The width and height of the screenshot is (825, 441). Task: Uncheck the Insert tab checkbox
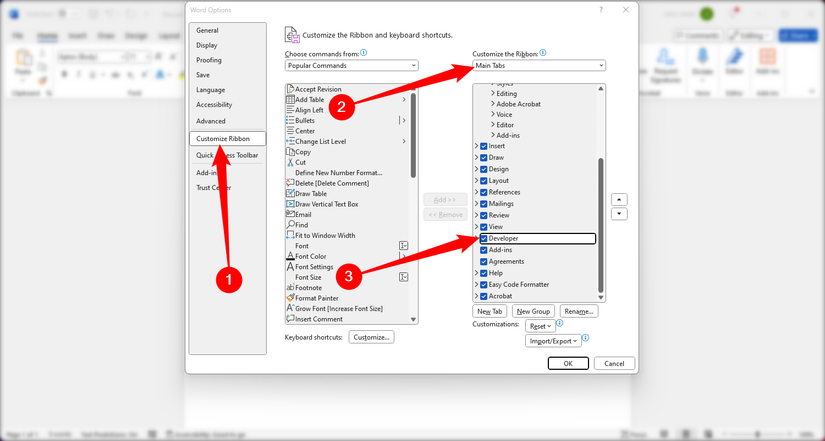(x=484, y=146)
